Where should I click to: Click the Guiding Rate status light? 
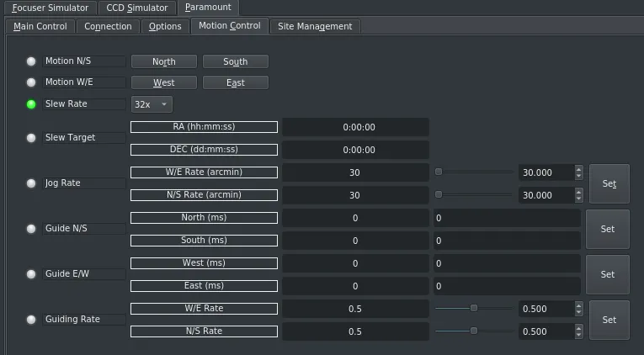click(x=31, y=320)
